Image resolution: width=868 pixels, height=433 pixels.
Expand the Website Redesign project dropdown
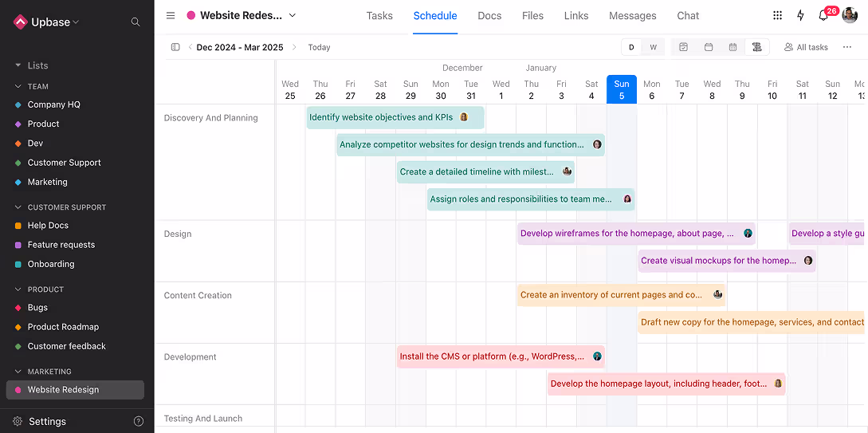(x=293, y=15)
